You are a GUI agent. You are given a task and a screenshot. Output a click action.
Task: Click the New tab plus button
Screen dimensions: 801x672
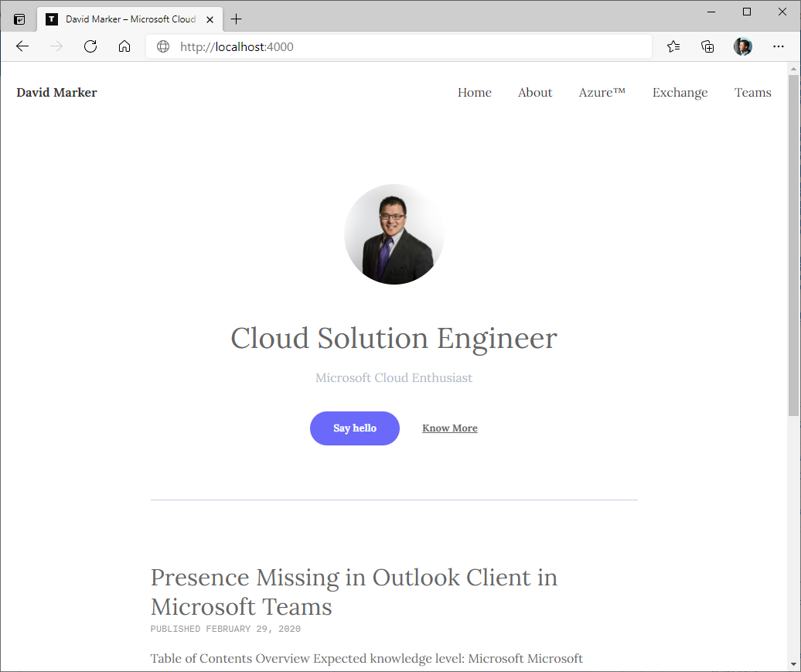click(x=236, y=19)
